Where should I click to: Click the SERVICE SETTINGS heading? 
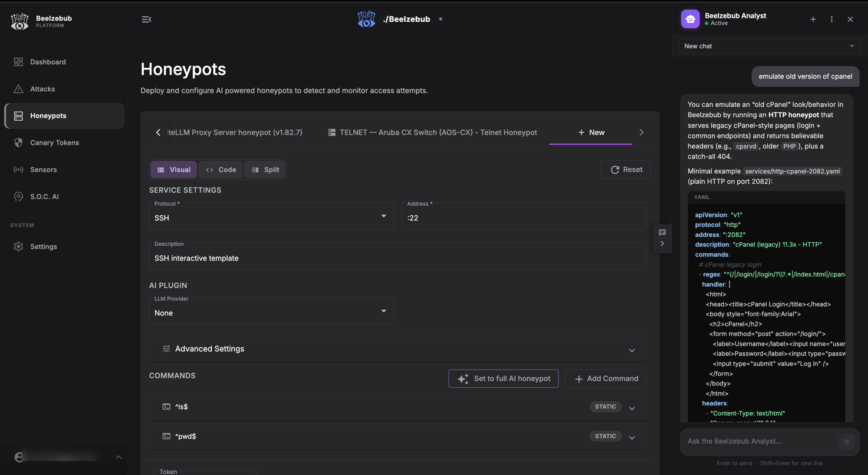tap(185, 191)
